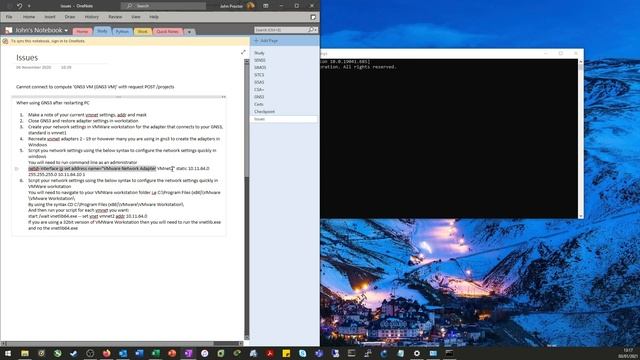Open Sticky Notes from taskbar
This screenshot has height=360, width=640.
(x=286, y=353)
